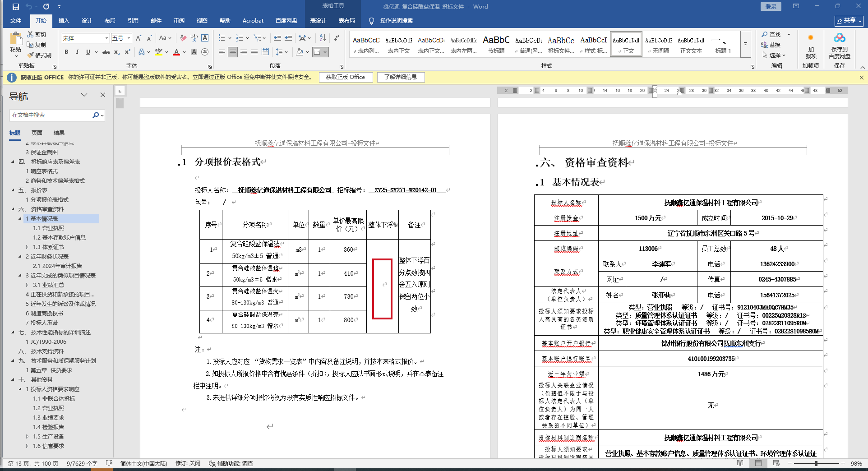Apply yellow text highlight color
The image size is (868, 471).
(x=158, y=52)
